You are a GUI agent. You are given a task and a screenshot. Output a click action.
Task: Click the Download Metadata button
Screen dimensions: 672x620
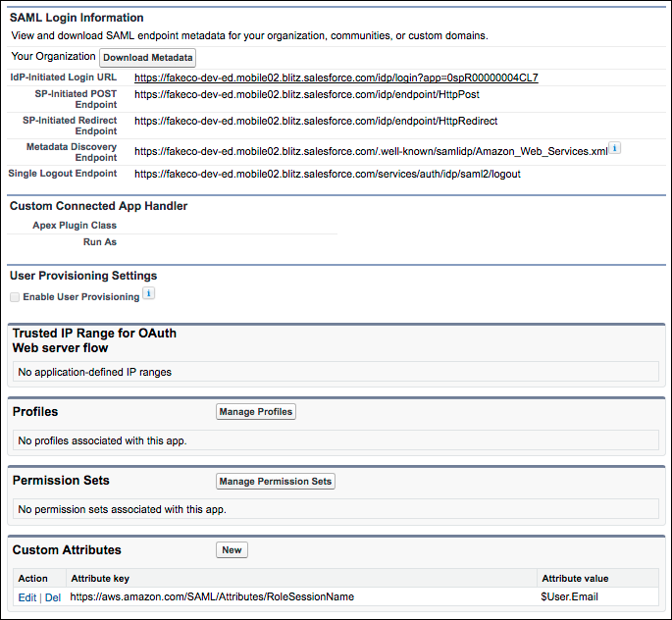148,58
